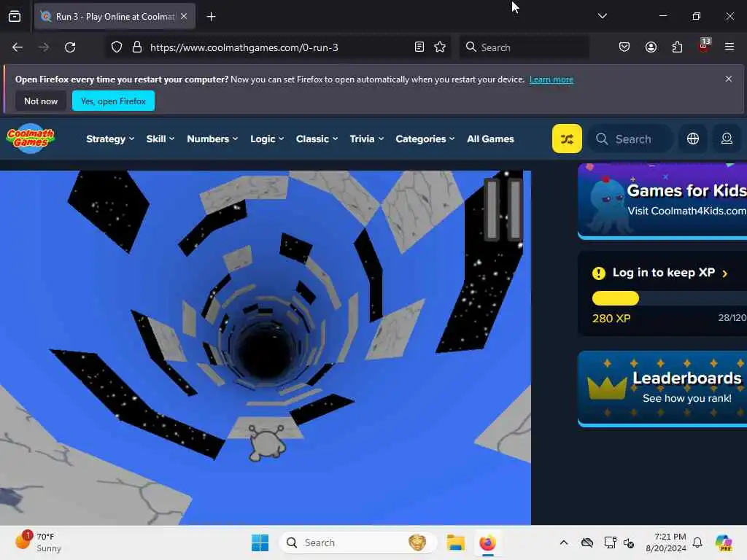The image size is (747, 560).
Task: Open Firefox account icon
Action: coord(651,47)
